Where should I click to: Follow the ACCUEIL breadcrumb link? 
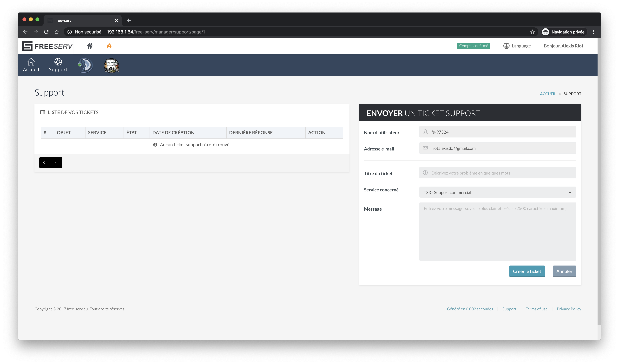click(x=548, y=94)
